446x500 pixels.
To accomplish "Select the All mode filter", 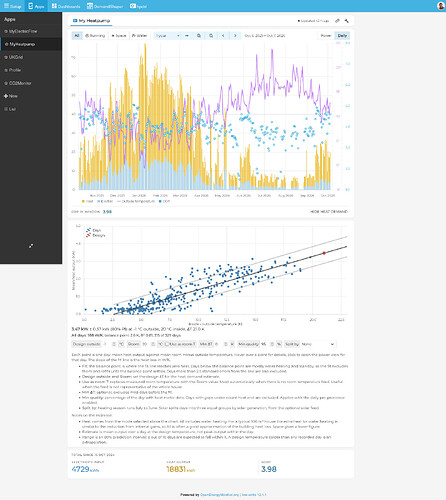I will coord(77,36).
